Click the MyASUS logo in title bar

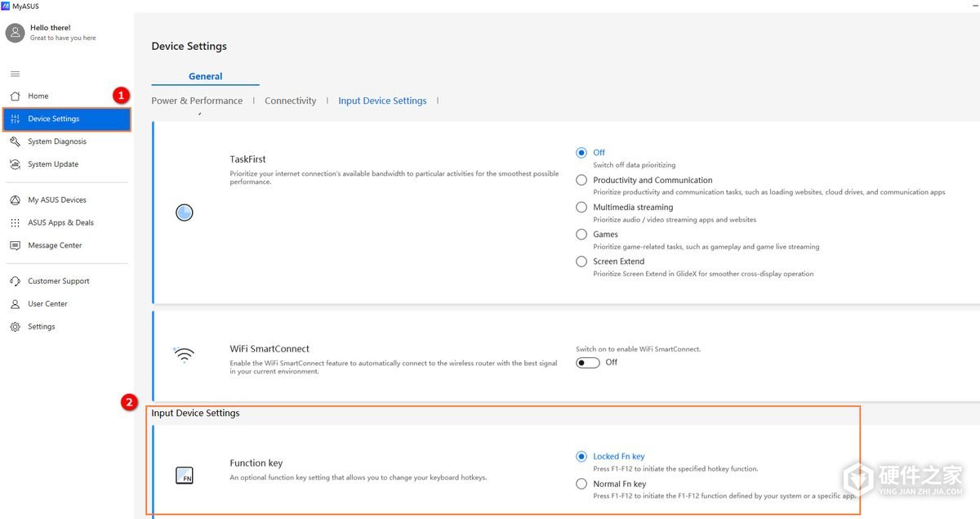(5, 6)
